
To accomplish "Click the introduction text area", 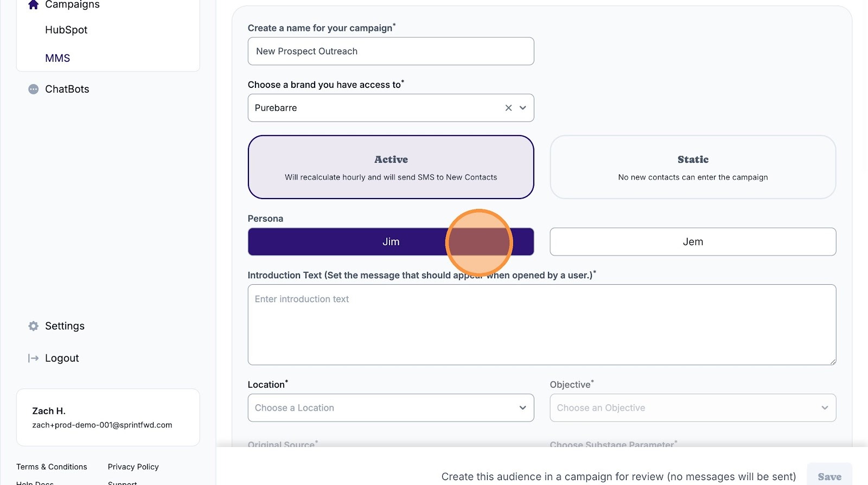I will pyautogui.click(x=541, y=324).
